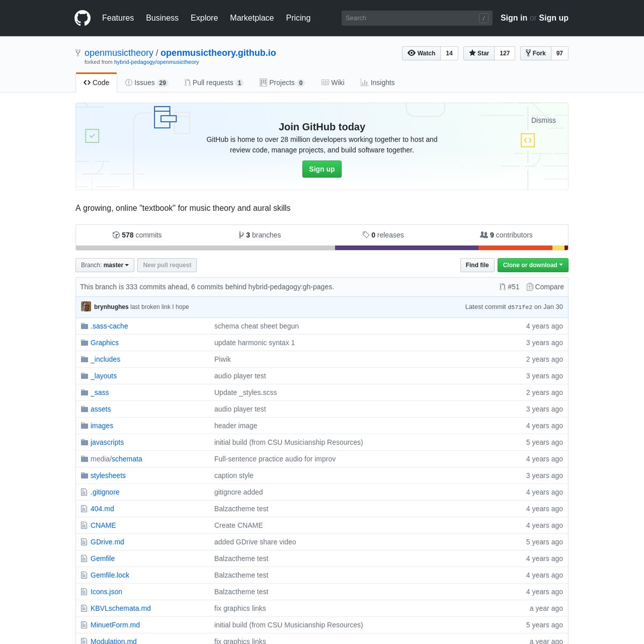View the 3 branches
644x644 pixels.
[260, 235]
